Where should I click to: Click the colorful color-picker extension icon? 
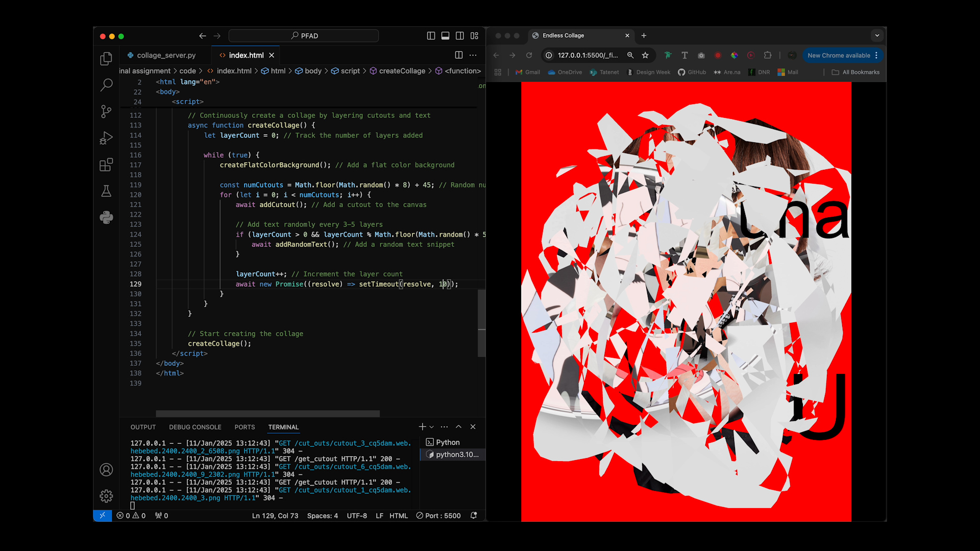pos(734,55)
